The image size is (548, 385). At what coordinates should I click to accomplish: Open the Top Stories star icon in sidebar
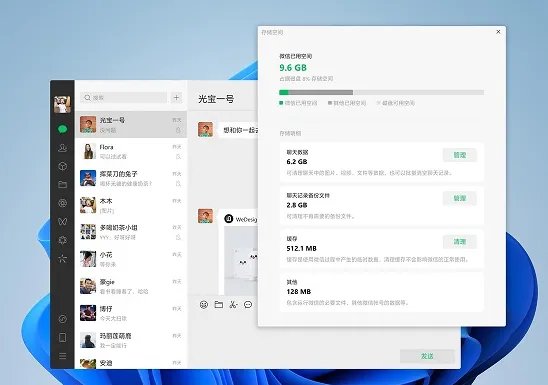point(63,259)
